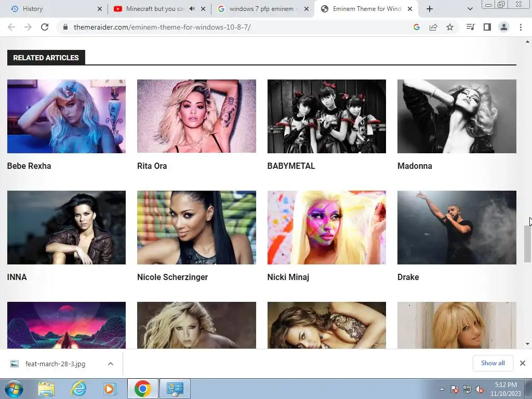This screenshot has width=532, height=399.
Task: Click the padlock site info icon
Action: pyautogui.click(x=65, y=27)
